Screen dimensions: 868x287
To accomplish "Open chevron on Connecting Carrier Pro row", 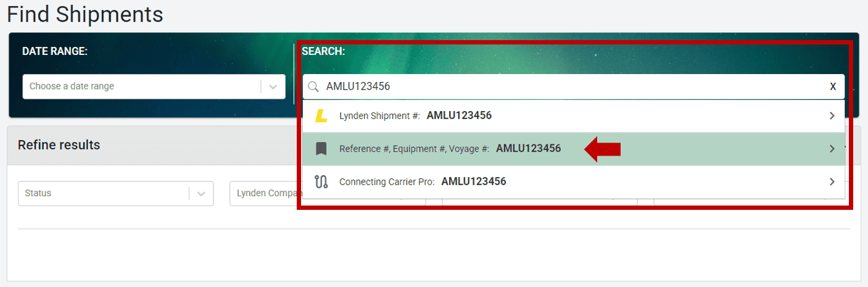I will 832,181.
